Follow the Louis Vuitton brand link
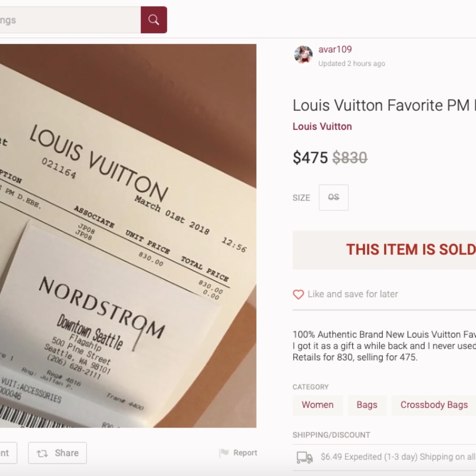Screen dimensions: 476x476 [322, 127]
